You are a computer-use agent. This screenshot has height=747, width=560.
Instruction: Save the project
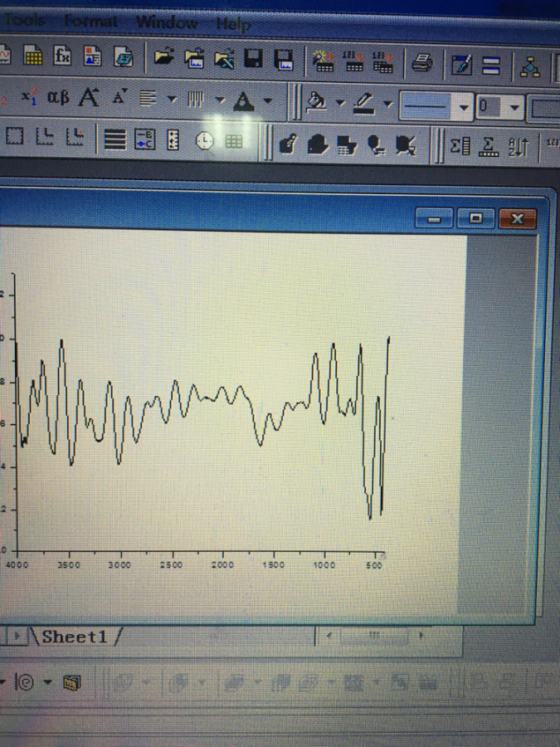253,59
